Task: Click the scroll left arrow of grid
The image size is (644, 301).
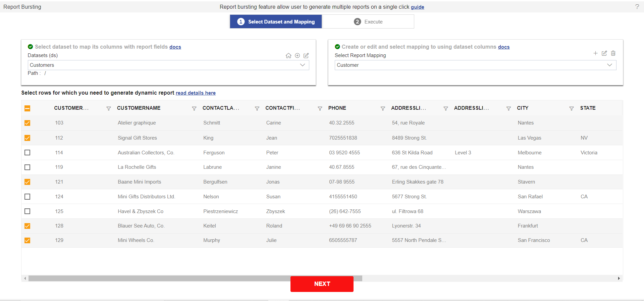Action: coord(25,279)
